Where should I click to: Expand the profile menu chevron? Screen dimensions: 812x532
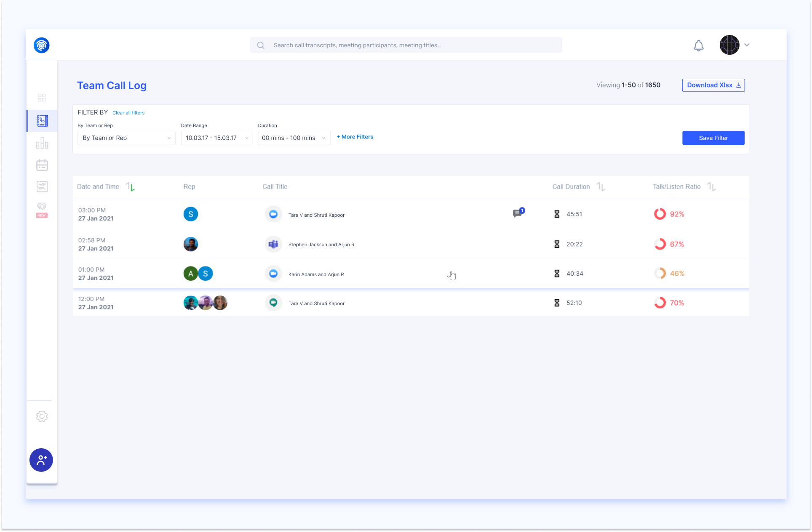747,45
